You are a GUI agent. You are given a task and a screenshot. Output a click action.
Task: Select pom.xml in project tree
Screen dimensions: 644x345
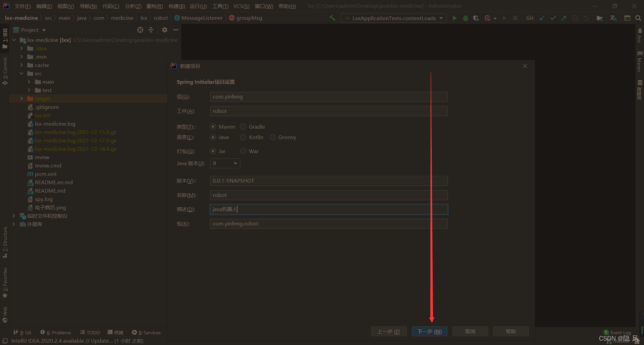45,174
